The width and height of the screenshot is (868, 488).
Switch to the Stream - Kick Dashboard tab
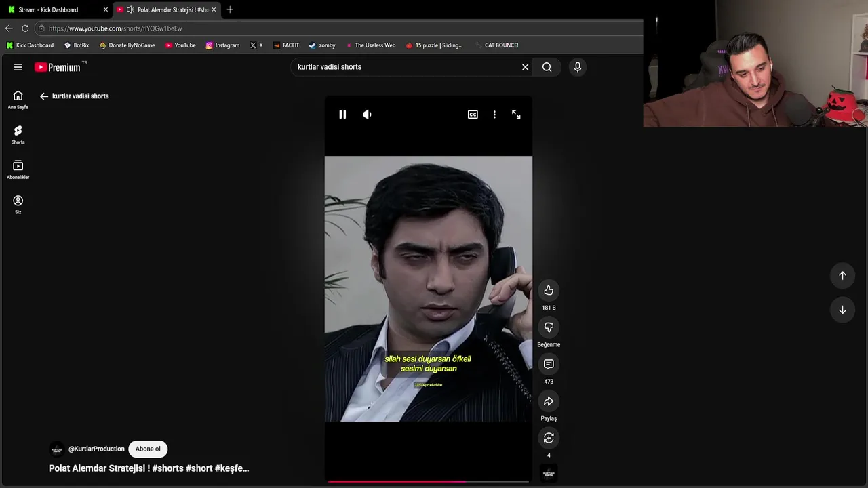click(x=54, y=9)
